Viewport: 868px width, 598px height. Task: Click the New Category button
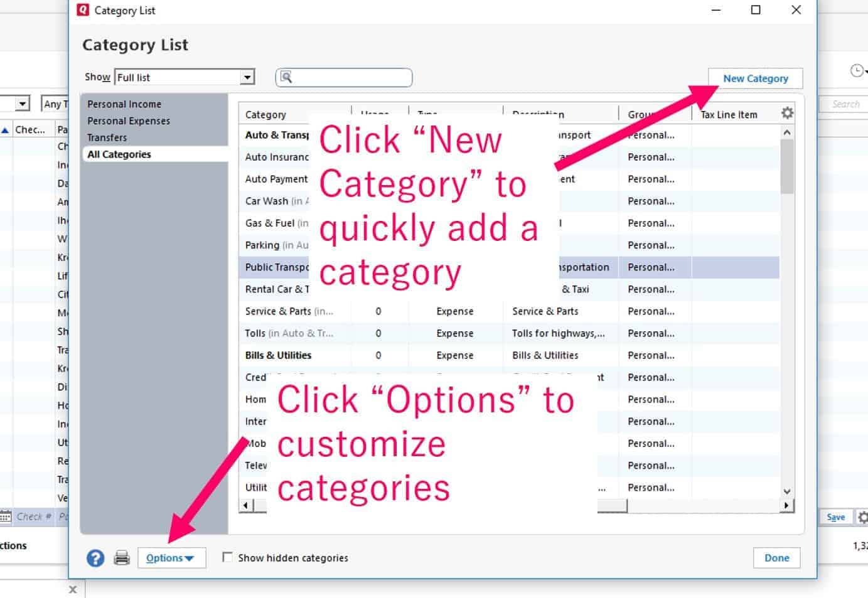[755, 78]
